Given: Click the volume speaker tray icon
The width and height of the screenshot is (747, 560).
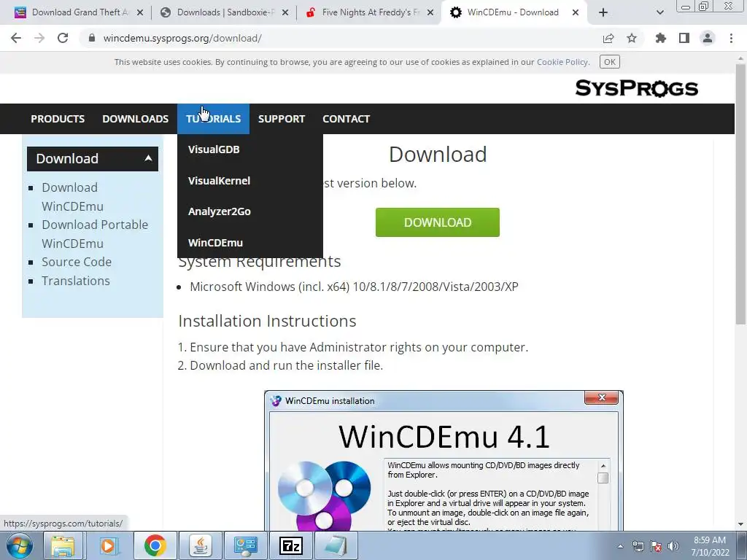Looking at the screenshot, I should [x=673, y=546].
